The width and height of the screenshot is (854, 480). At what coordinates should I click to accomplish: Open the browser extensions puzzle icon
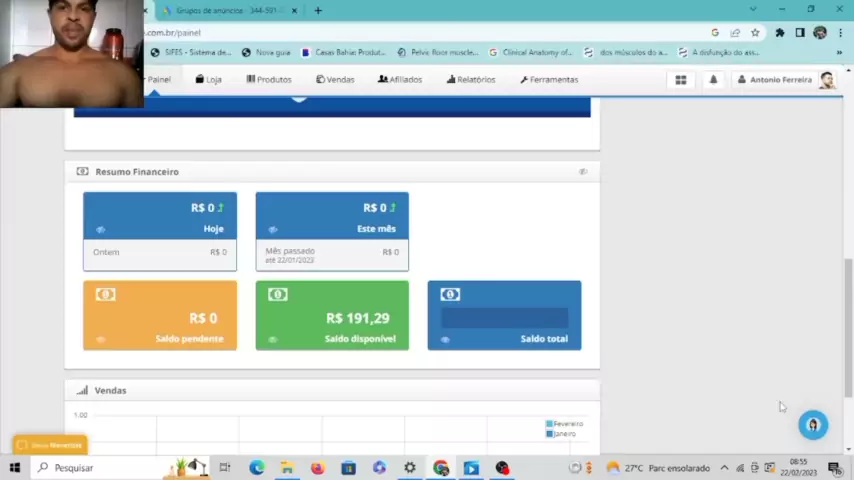click(x=780, y=33)
